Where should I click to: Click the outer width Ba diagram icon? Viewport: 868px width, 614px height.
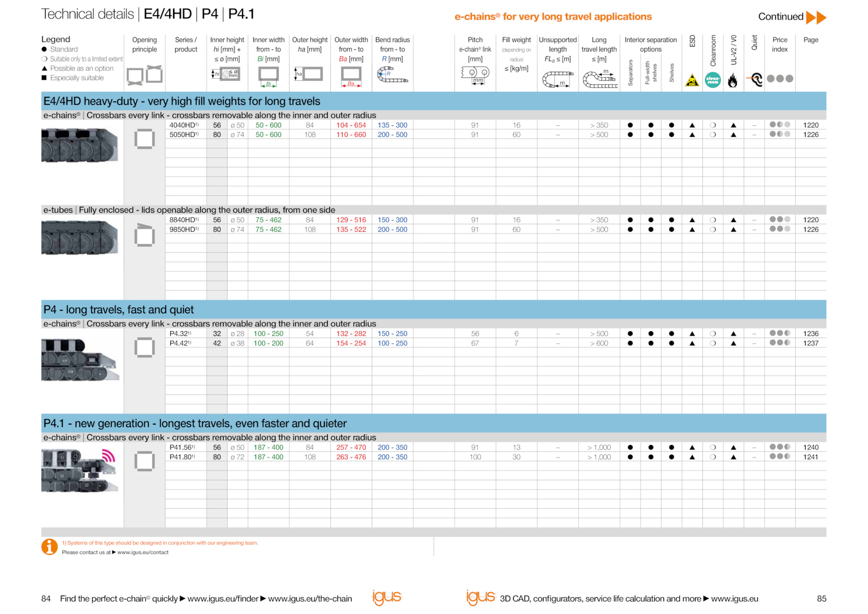351,77
